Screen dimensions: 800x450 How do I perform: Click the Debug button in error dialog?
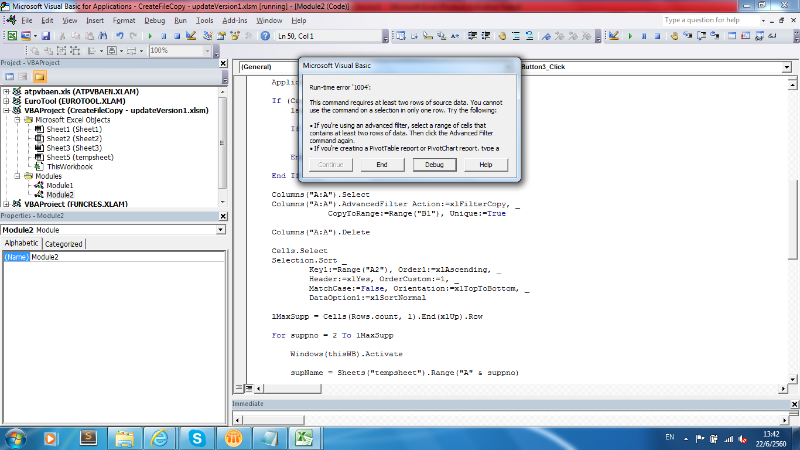[434, 164]
